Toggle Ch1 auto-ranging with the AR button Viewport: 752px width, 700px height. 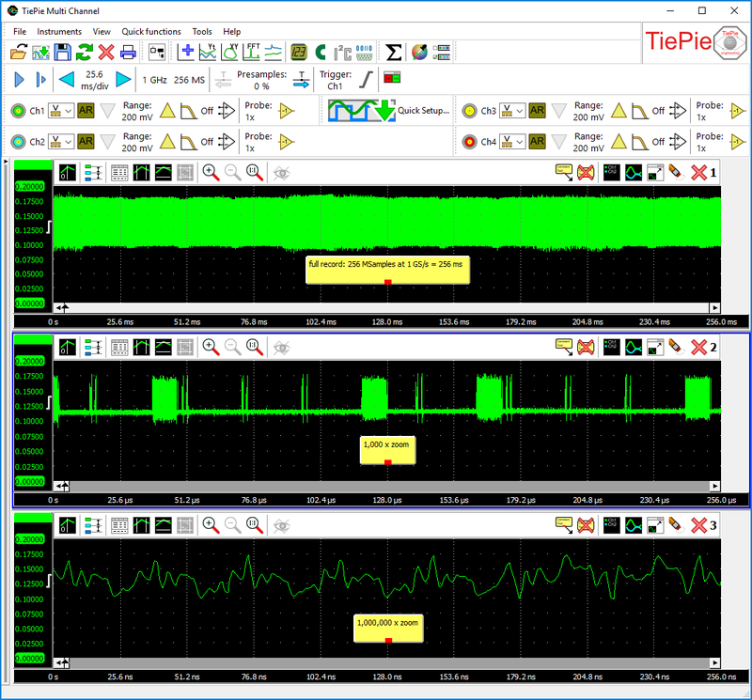click(x=84, y=110)
